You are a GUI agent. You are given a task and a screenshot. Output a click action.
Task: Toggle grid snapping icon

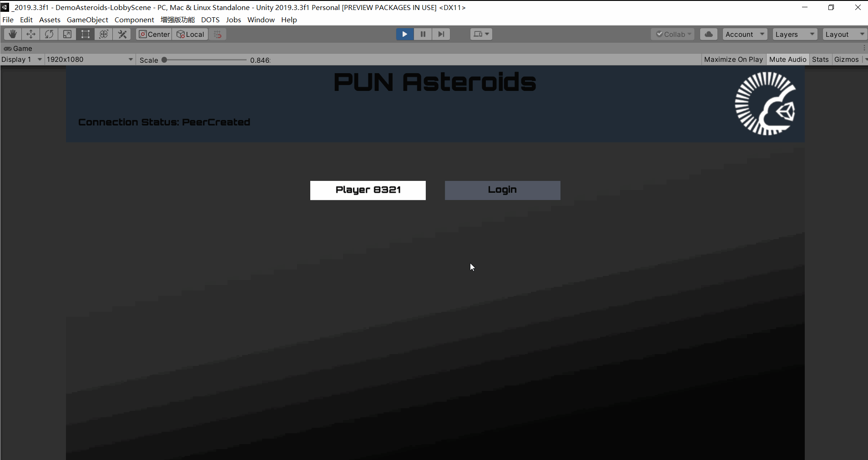pos(218,34)
